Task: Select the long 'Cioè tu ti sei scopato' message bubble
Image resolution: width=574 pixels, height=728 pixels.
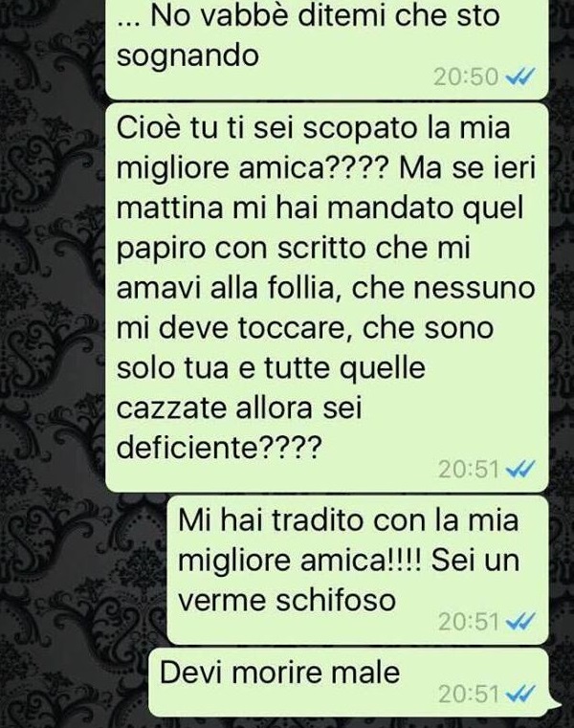Action: click(x=327, y=298)
